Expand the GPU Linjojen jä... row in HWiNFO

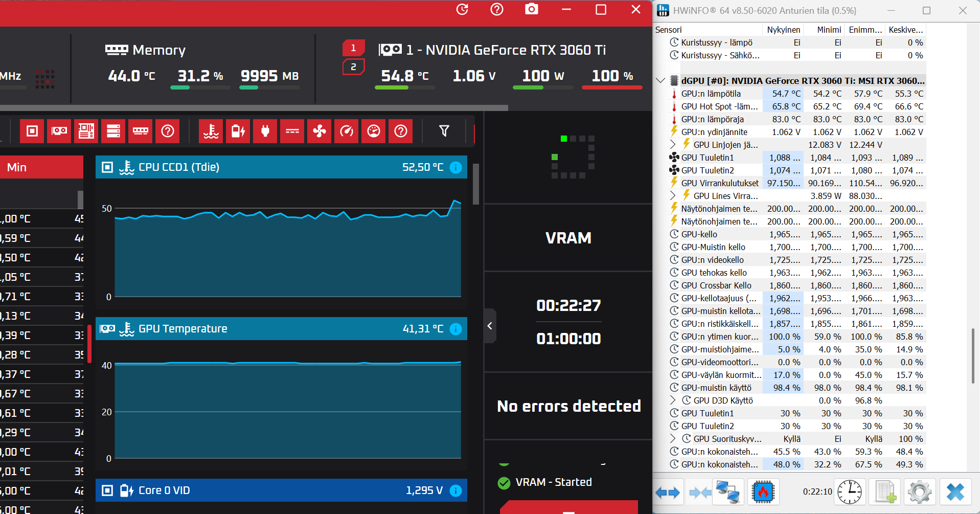(673, 145)
